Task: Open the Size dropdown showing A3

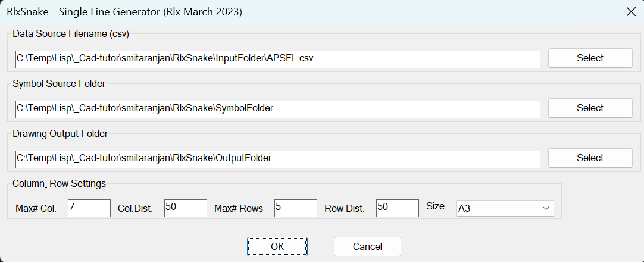Action: (x=504, y=208)
